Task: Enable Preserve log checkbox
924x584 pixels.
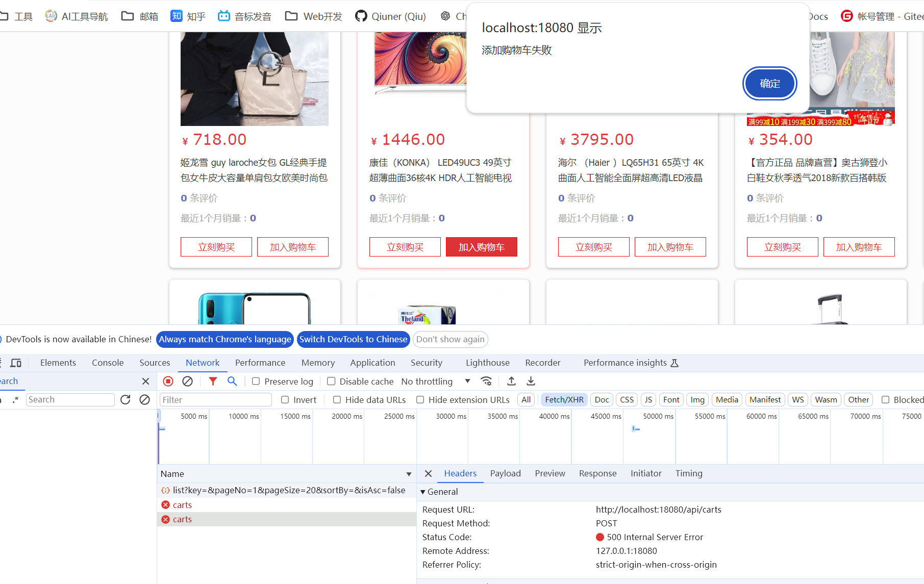Action: [256, 381]
